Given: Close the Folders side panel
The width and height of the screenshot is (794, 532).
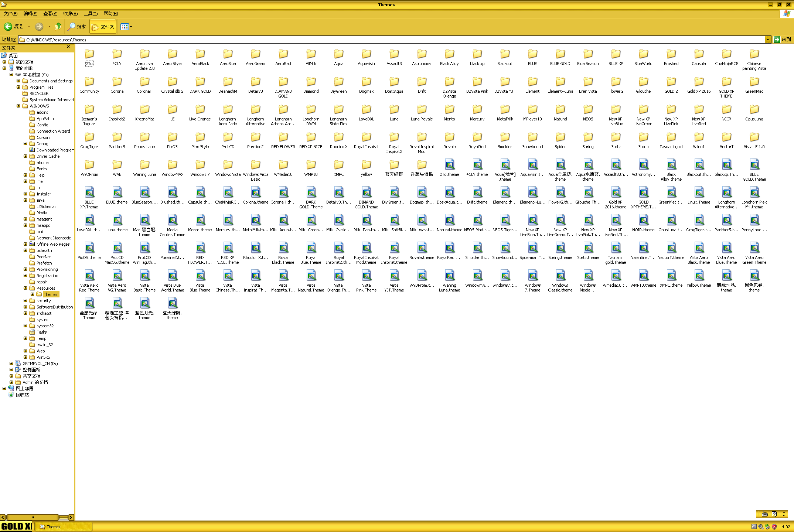Looking at the screenshot, I should pyautogui.click(x=68, y=47).
